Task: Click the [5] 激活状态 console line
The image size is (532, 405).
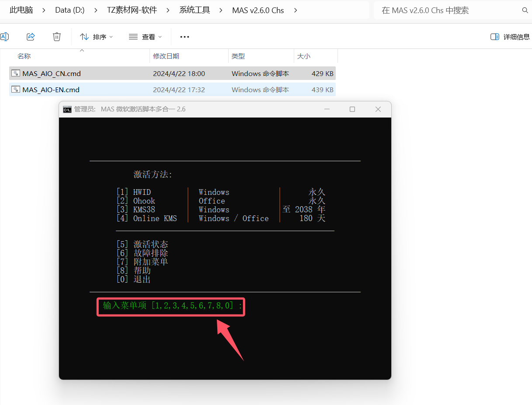Action: [142, 244]
